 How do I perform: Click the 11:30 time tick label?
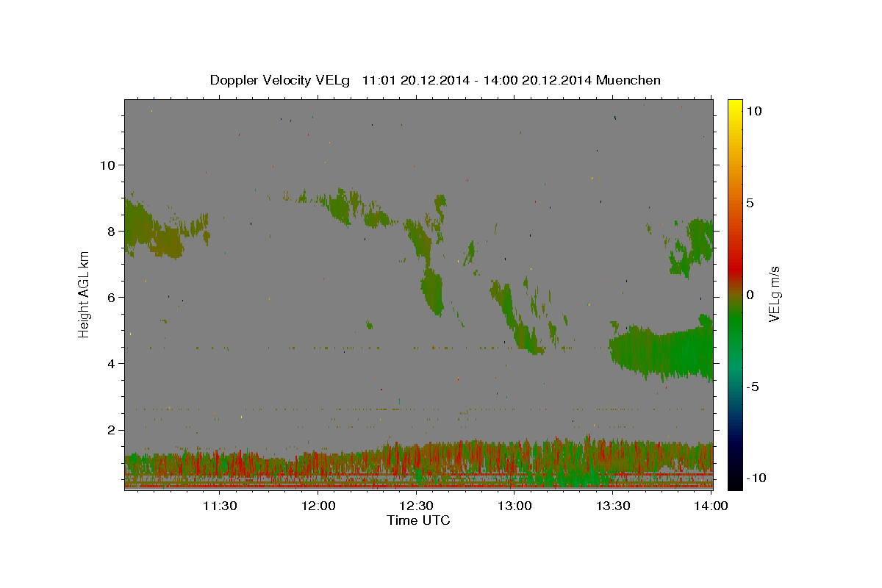[x=219, y=506]
